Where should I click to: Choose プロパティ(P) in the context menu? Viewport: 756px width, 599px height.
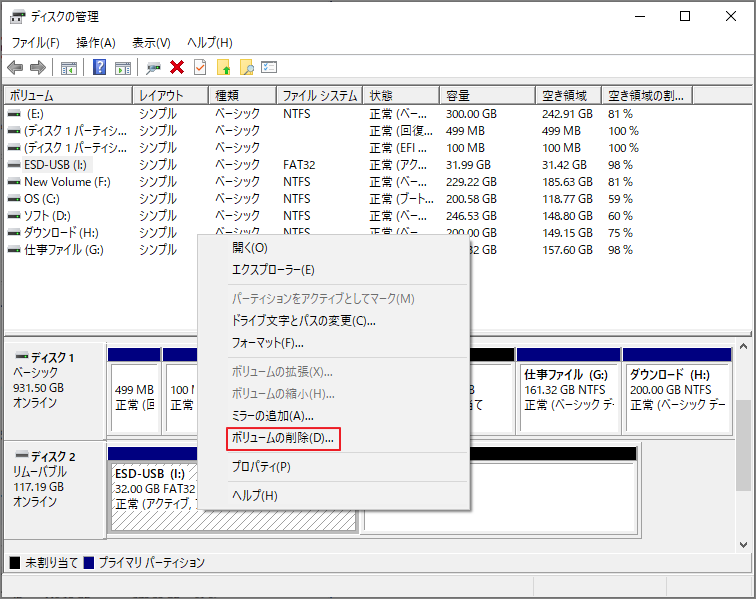click(261, 466)
